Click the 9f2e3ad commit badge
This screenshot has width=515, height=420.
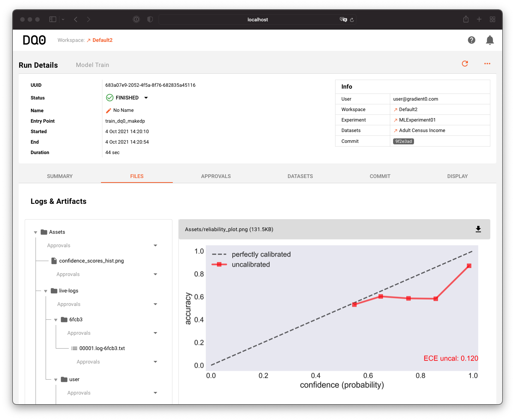click(404, 141)
